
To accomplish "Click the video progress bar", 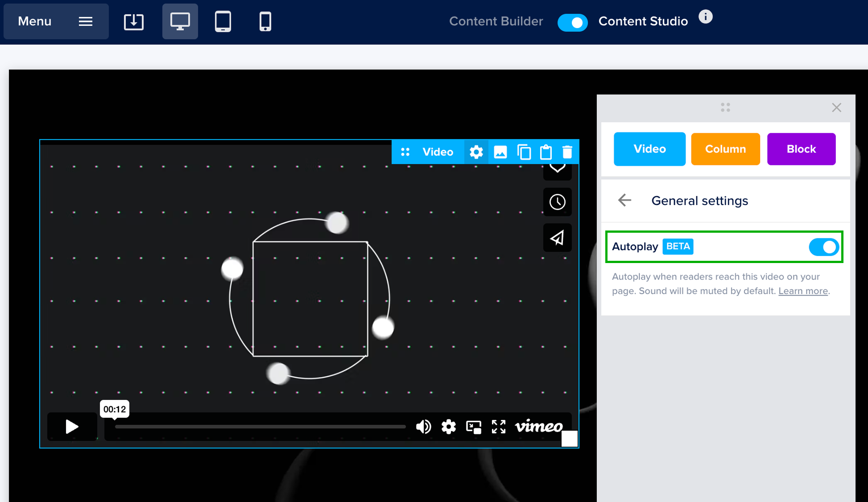I will pos(260,427).
